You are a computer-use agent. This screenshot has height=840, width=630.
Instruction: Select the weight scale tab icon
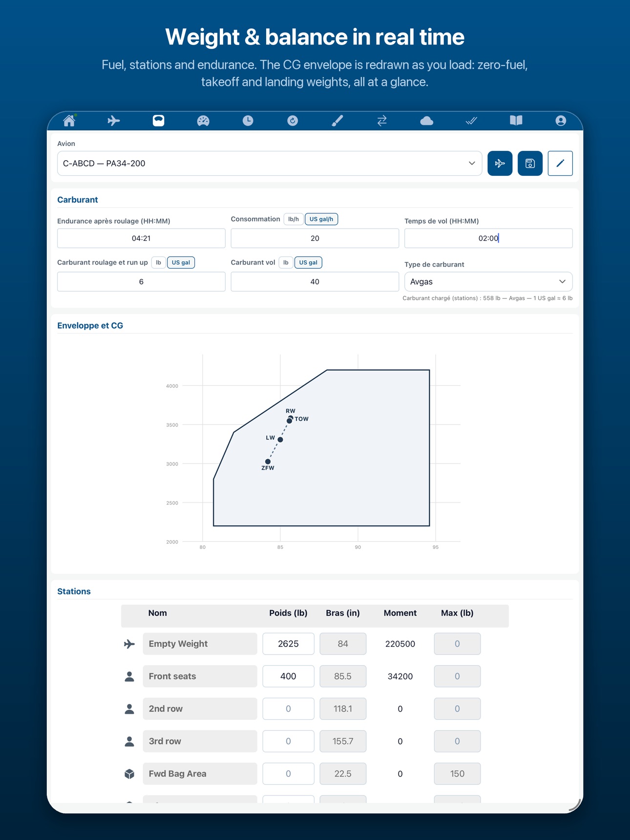(159, 121)
